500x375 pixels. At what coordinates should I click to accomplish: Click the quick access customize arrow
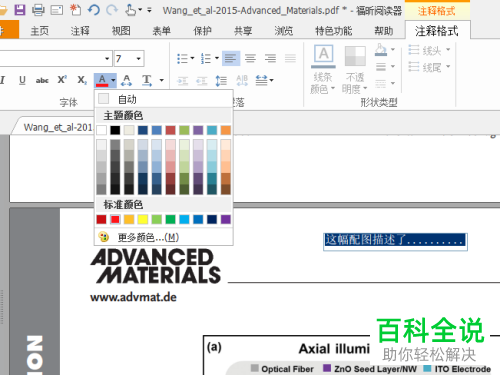coord(149,10)
